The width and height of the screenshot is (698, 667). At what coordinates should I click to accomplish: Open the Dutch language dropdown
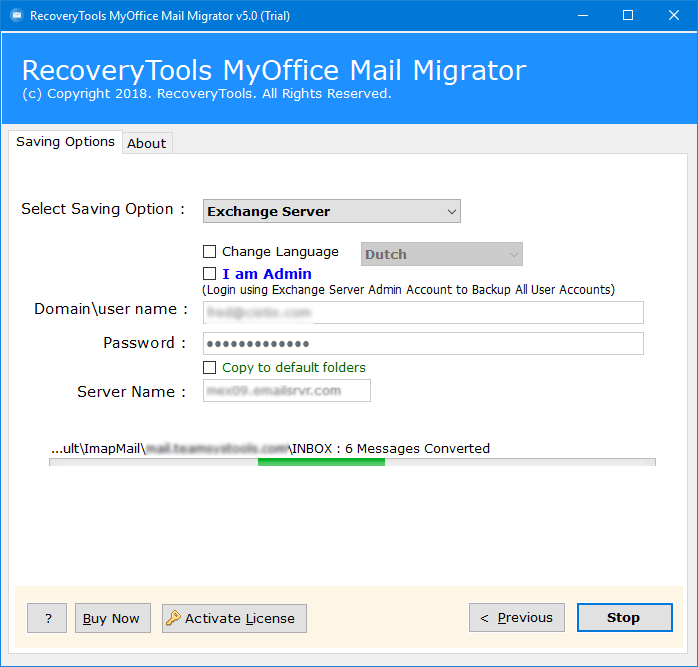tap(442, 254)
